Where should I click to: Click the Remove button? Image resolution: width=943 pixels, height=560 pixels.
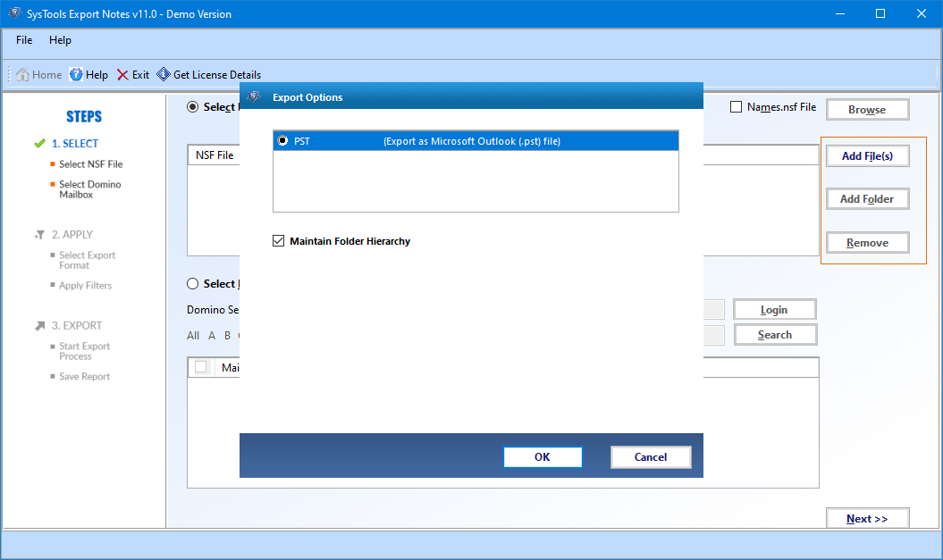click(867, 243)
